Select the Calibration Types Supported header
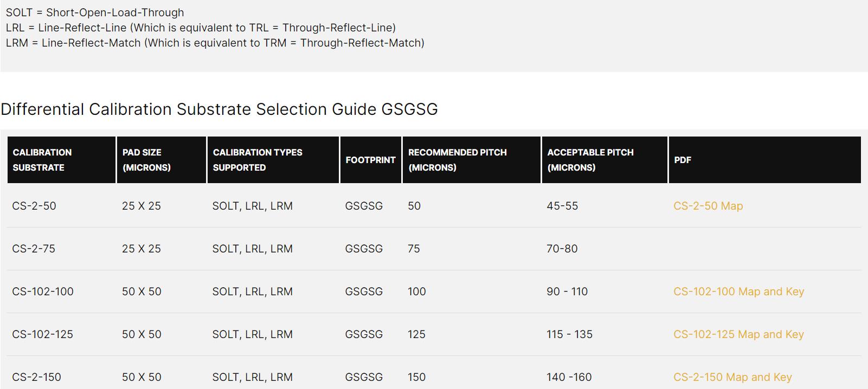The height and width of the screenshot is (389, 868). click(x=258, y=160)
